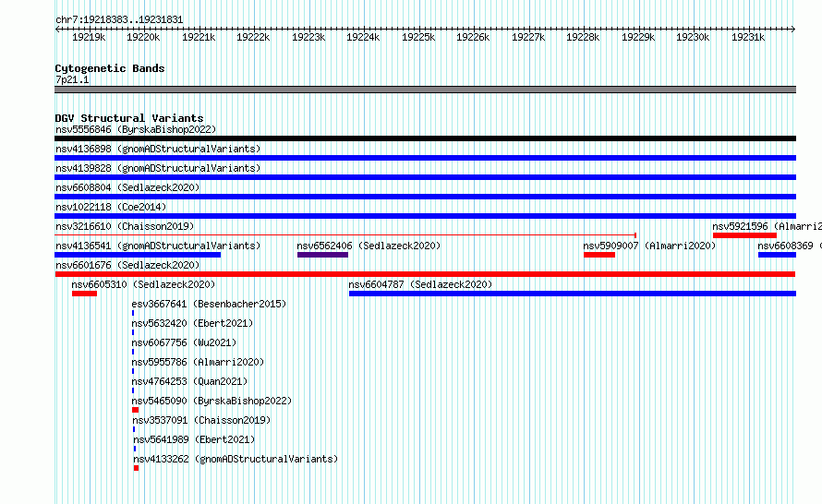
Task: Click nsv5641989 Ebert2021 label
Action: 194,439
